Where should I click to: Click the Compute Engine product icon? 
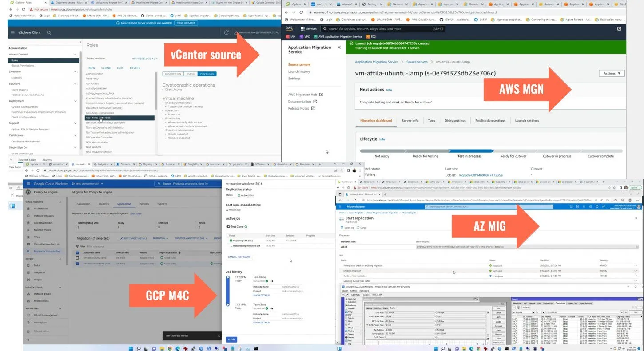tap(29, 192)
